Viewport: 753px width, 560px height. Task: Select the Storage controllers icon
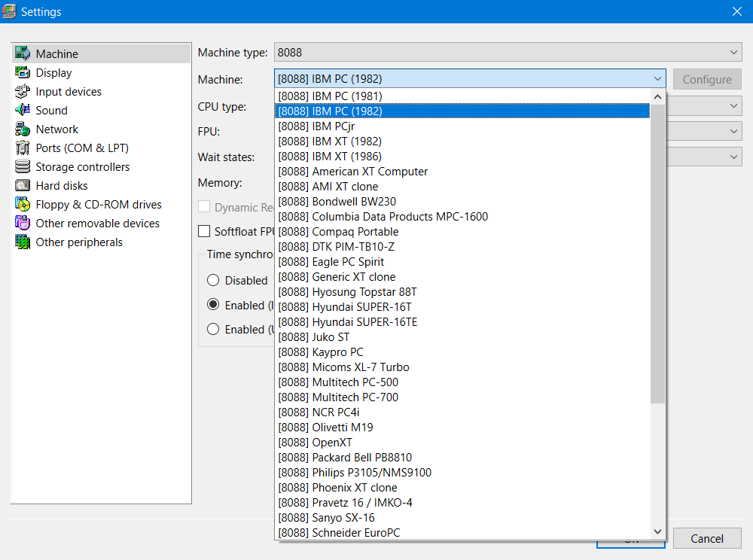click(x=22, y=167)
